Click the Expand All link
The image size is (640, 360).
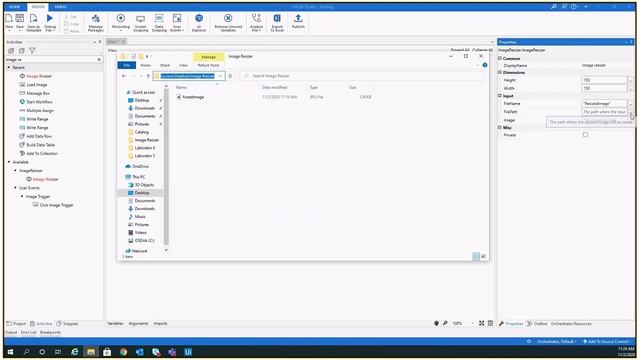tap(460, 50)
